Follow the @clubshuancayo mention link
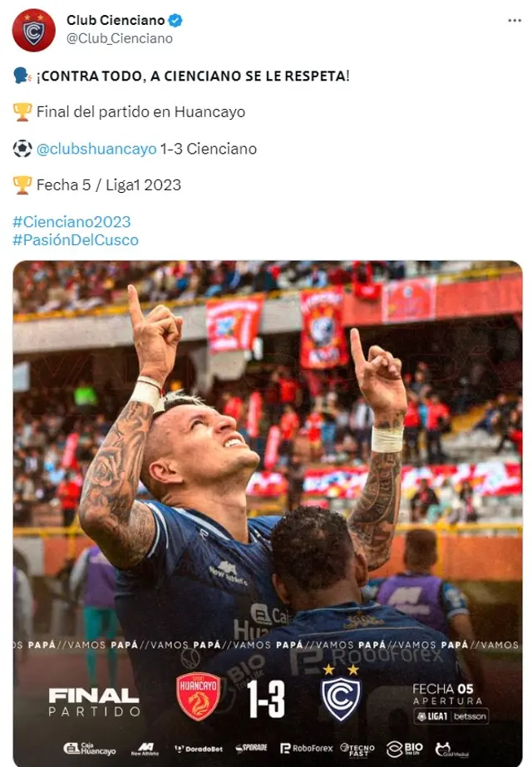The height and width of the screenshot is (767, 532). click(96, 149)
